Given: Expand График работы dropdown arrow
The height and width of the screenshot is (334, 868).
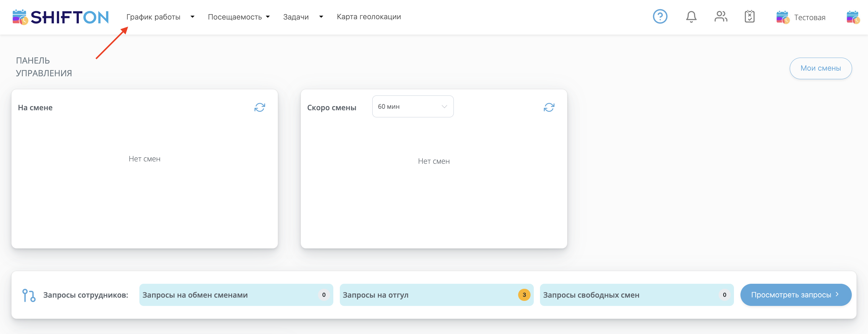Looking at the screenshot, I should click(x=192, y=17).
